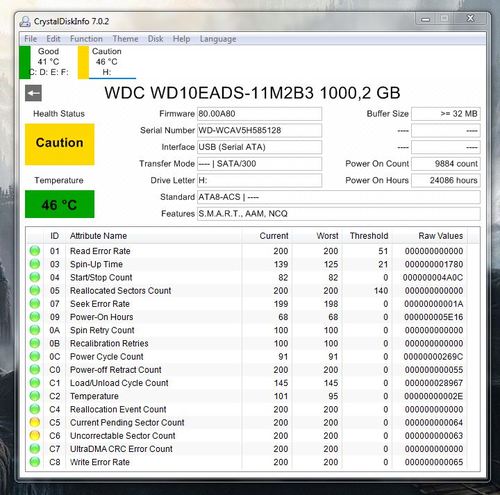Minimize the CrystalDiskInfo window
This screenshot has width=500, height=495.
point(426,19)
